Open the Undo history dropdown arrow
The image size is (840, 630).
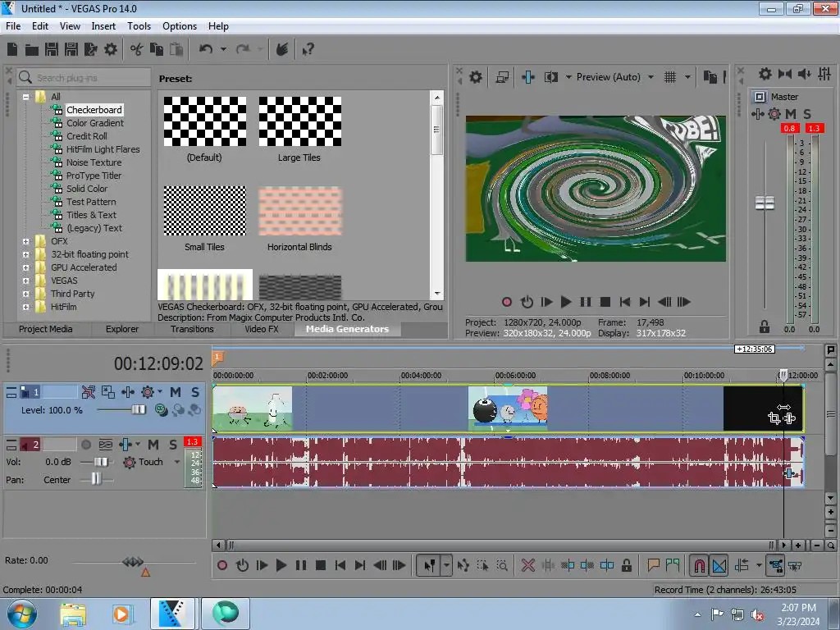[223, 50]
